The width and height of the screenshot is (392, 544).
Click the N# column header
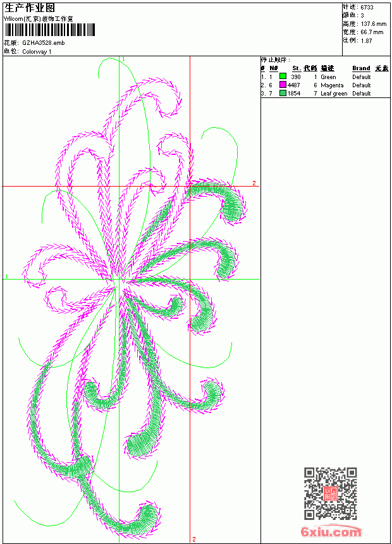(274, 68)
